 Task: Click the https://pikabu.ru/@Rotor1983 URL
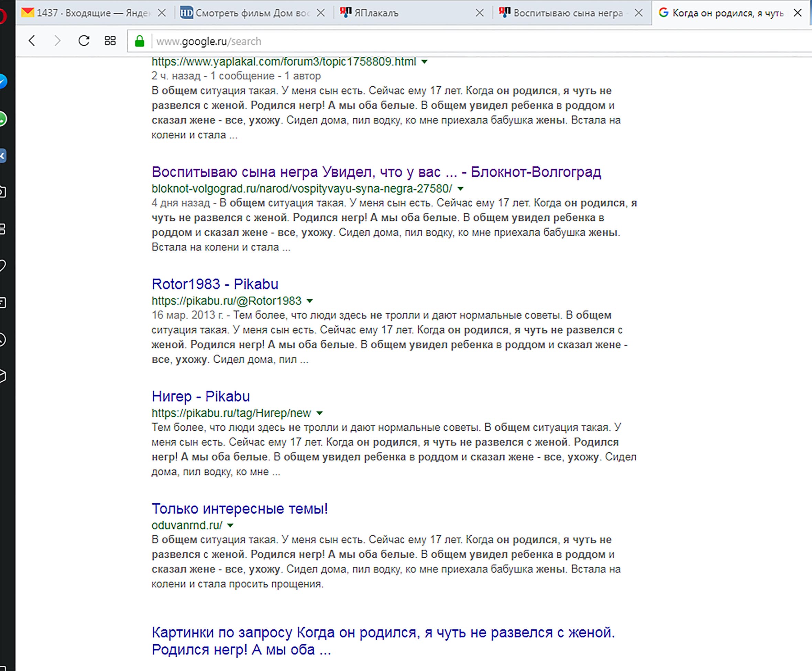tap(227, 301)
